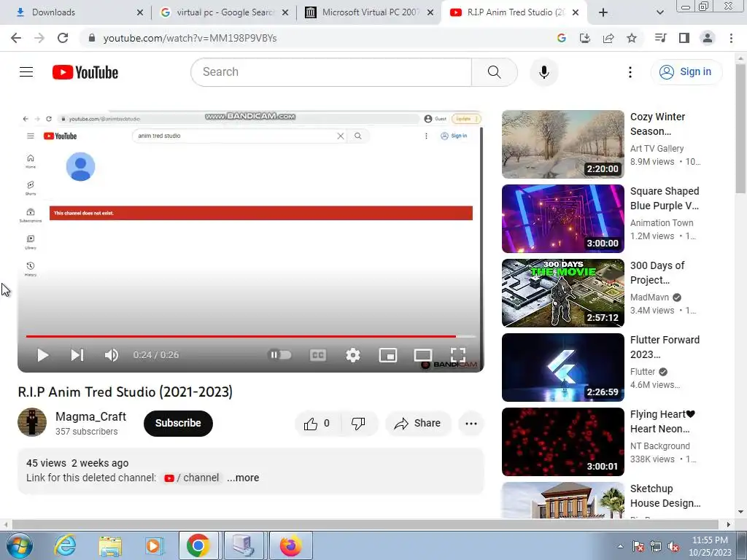Screen dimensions: 747x560
Task: Expand the description with ...more
Action: tap(243, 478)
